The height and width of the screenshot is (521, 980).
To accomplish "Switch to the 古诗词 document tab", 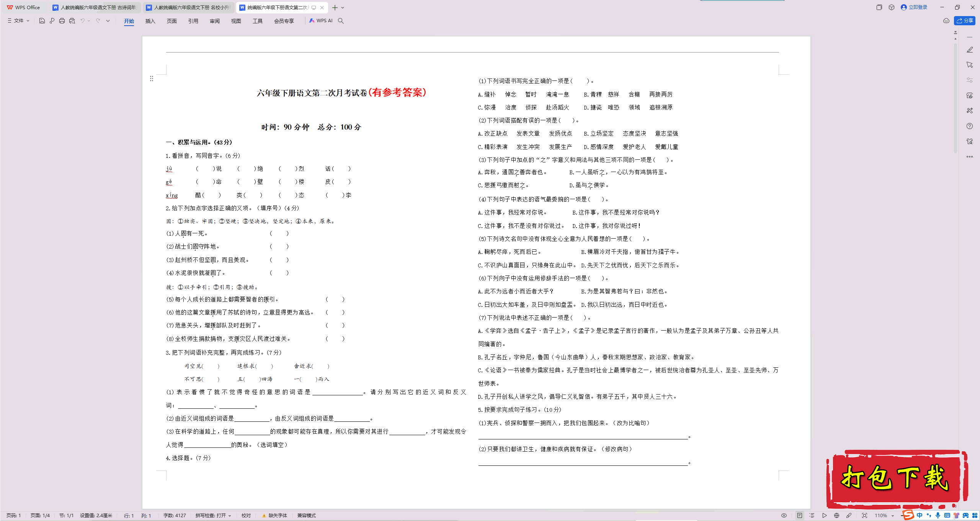I will coord(95,7).
